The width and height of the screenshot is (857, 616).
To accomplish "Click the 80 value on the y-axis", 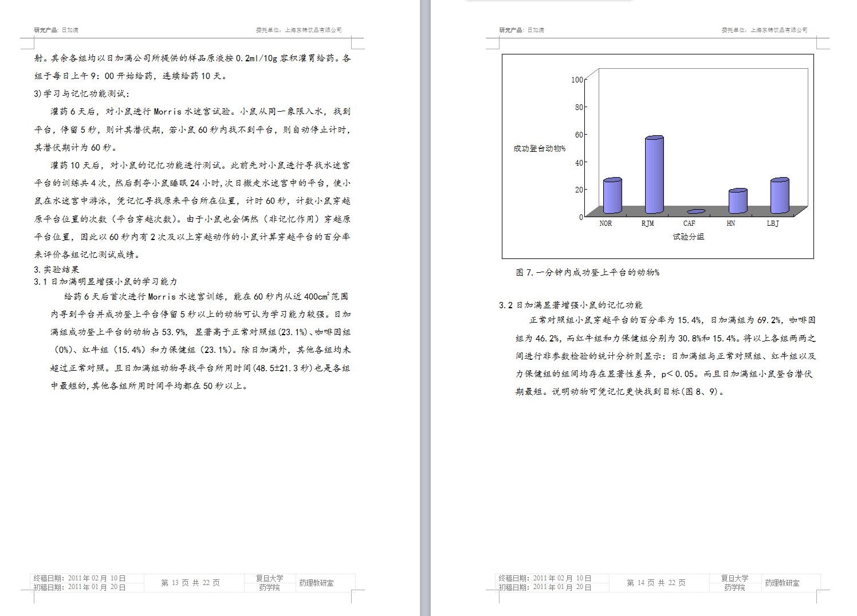I will (579, 107).
